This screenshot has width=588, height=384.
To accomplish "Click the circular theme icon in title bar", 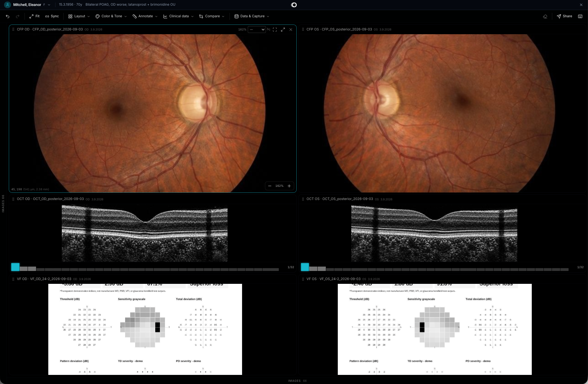I will pos(294,5).
